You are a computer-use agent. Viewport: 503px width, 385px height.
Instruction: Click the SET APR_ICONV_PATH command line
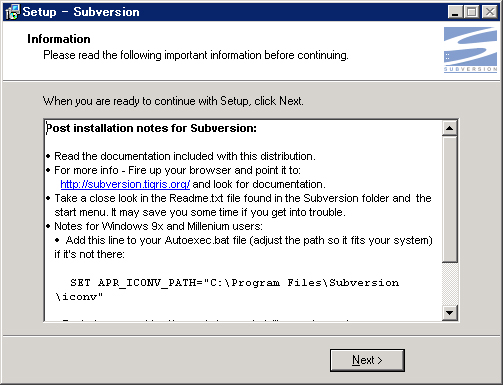coord(227,290)
